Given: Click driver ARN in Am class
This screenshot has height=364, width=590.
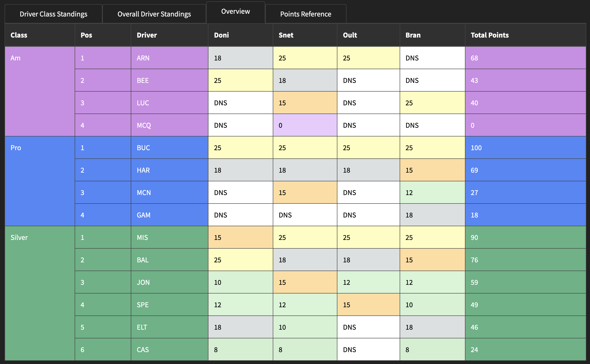Looking at the screenshot, I should [x=143, y=58].
